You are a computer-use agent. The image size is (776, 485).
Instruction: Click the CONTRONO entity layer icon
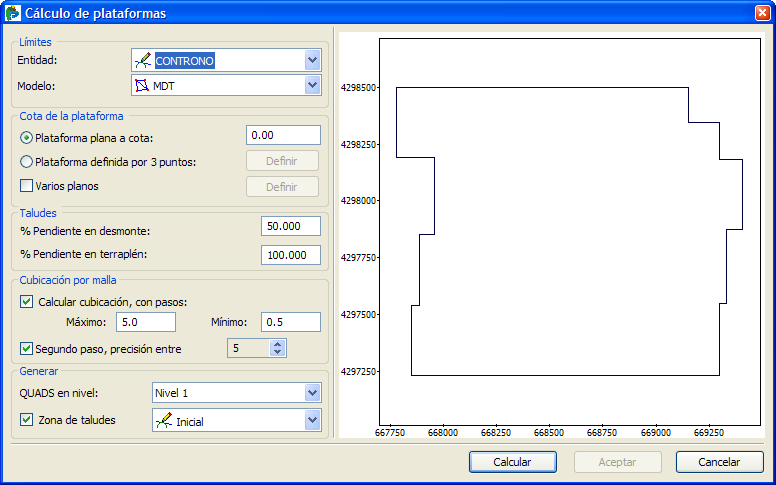click(x=143, y=61)
